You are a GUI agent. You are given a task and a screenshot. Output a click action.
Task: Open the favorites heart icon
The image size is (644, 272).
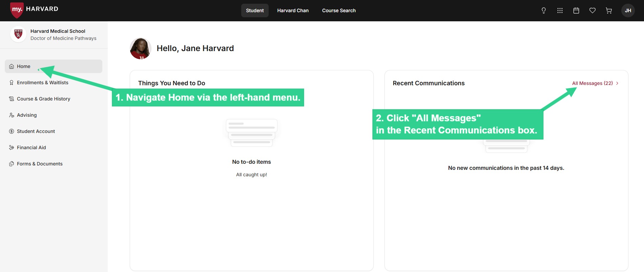(x=593, y=10)
